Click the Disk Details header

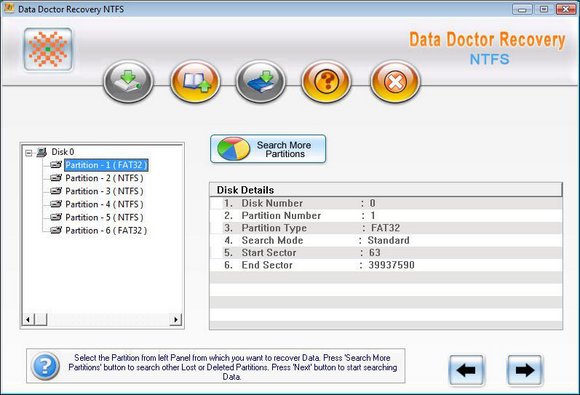(x=386, y=190)
